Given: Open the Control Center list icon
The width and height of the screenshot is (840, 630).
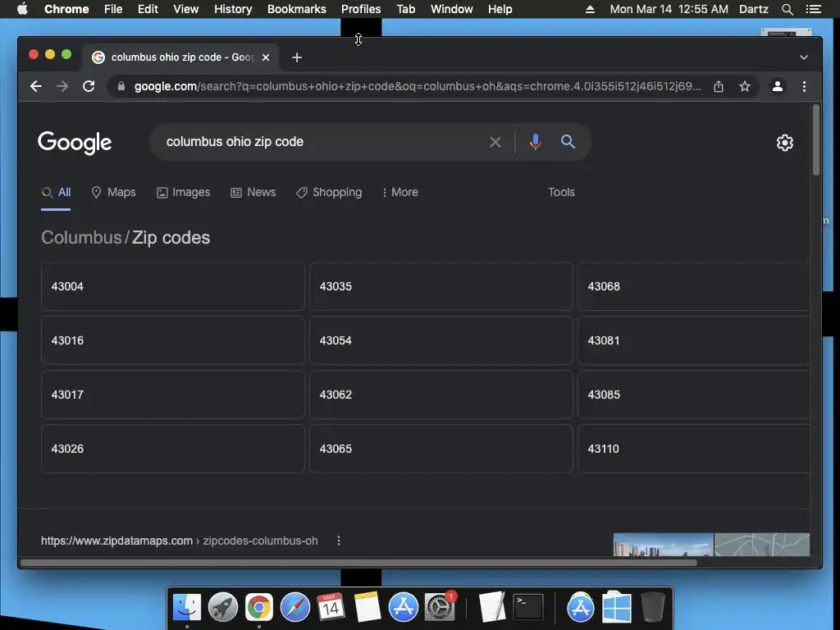Looking at the screenshot, I should [x=814, y=9].
